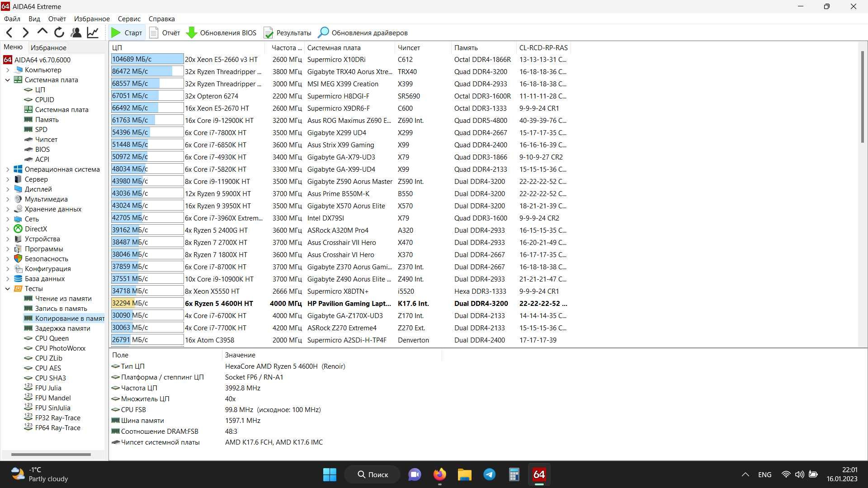Expand the Дисплей tree node

[x=7, y=189]
